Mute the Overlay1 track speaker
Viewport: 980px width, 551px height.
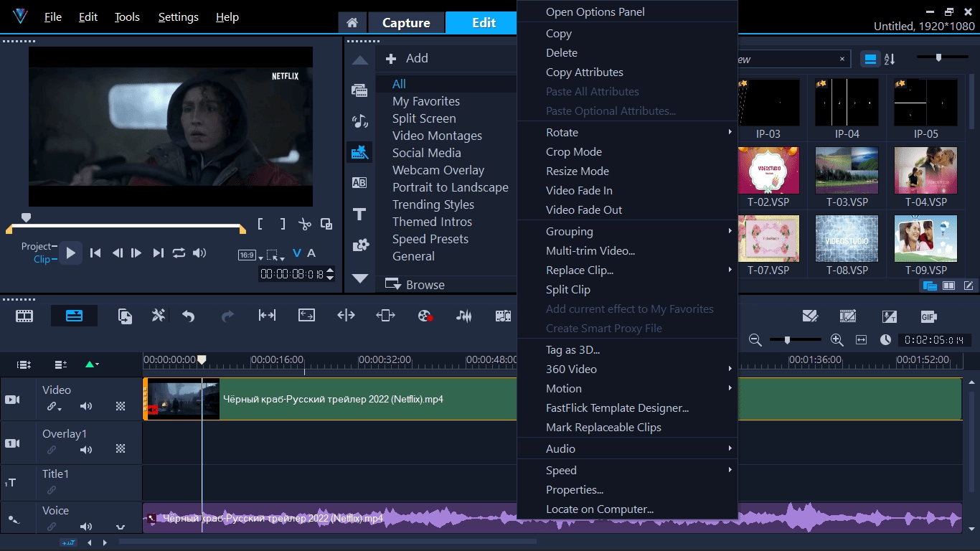(x=86, y=450)
